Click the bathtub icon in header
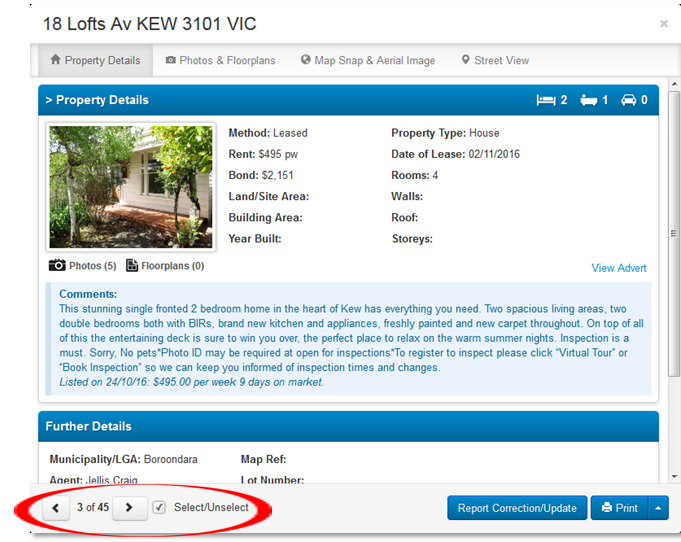 [x=587, y=100]
